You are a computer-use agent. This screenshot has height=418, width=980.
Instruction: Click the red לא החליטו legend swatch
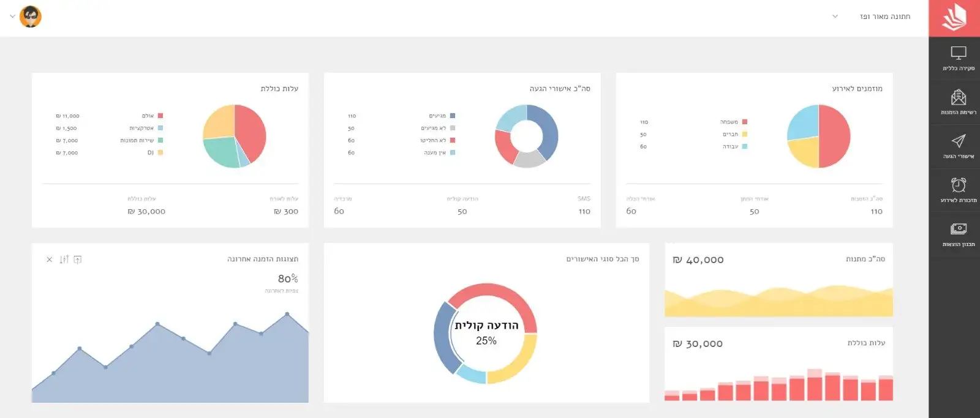(453, 140)
